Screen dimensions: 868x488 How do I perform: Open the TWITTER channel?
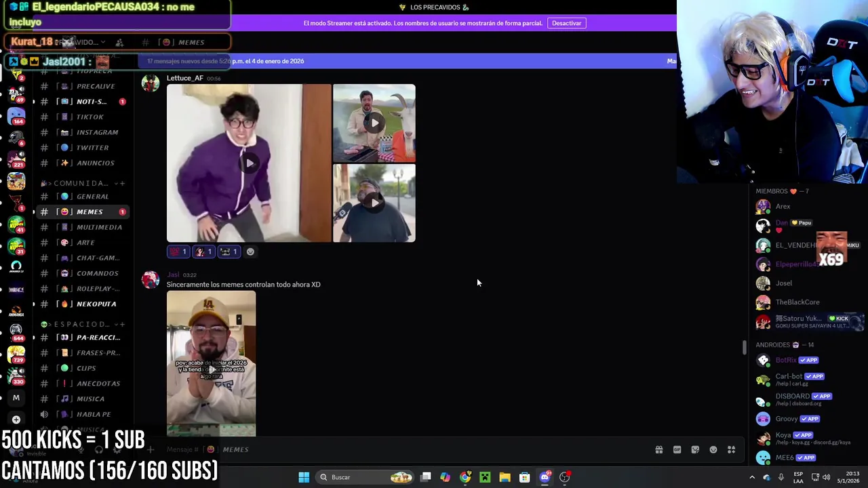[x=83, y=148]
